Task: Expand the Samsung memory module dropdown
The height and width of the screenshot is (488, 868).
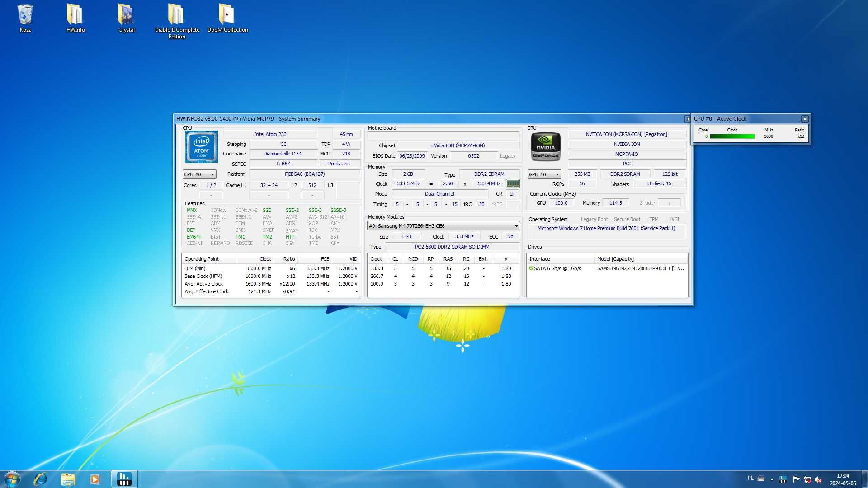Action: (443, 226)
